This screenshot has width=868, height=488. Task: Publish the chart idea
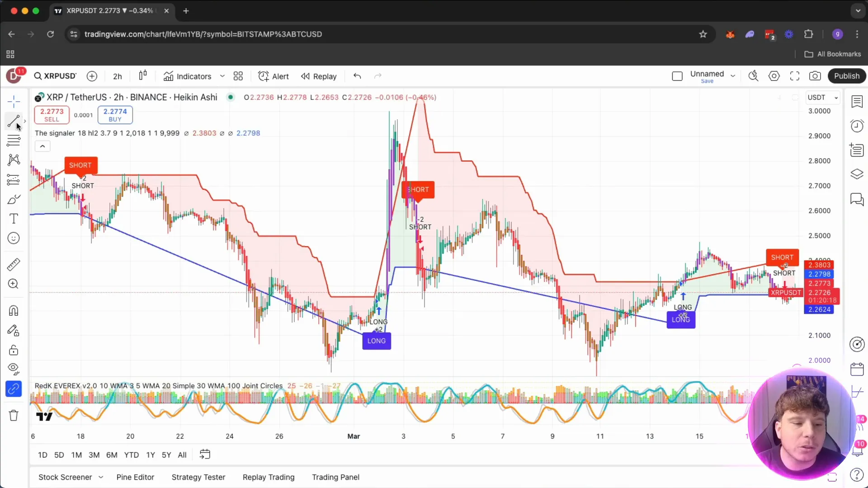point(847,76)
